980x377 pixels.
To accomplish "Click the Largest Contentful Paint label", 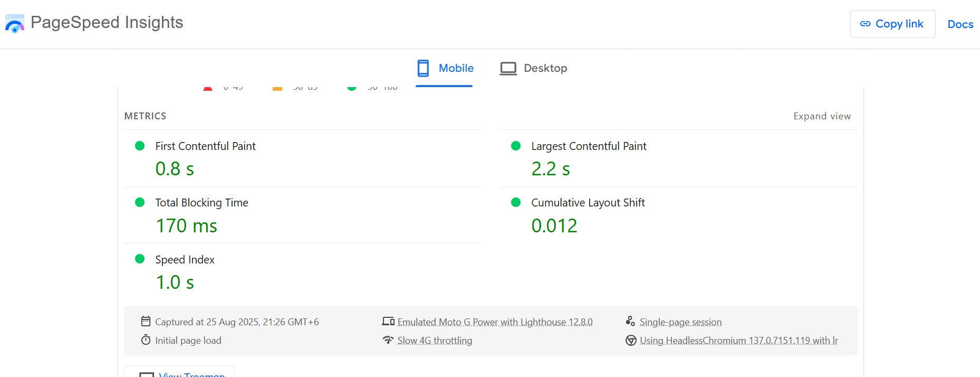I will point(589,146).
